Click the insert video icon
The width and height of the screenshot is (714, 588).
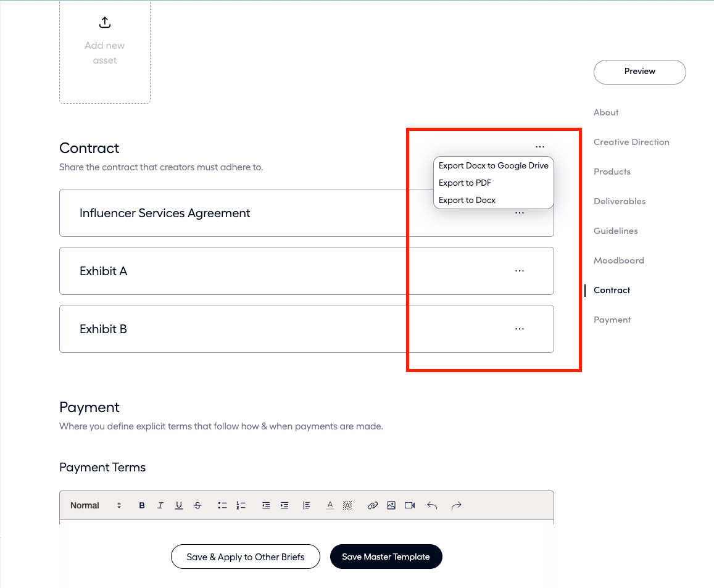[410, 505]
